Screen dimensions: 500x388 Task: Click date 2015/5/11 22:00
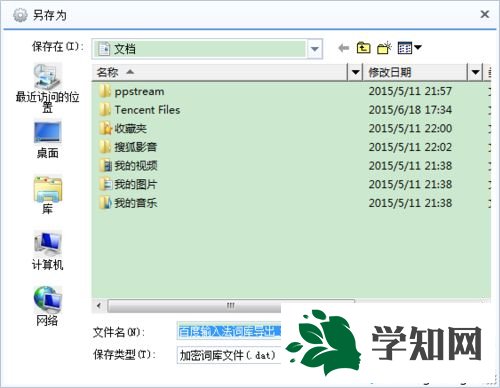(410, 128)
